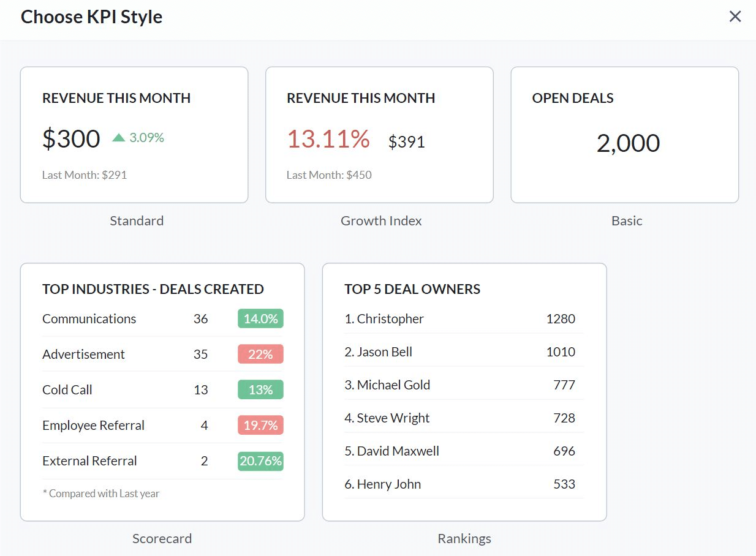This screenshot has width=756, height=556.
Task: Close the Choose KPI Style dialog
Action: click(x=735, y=16)
